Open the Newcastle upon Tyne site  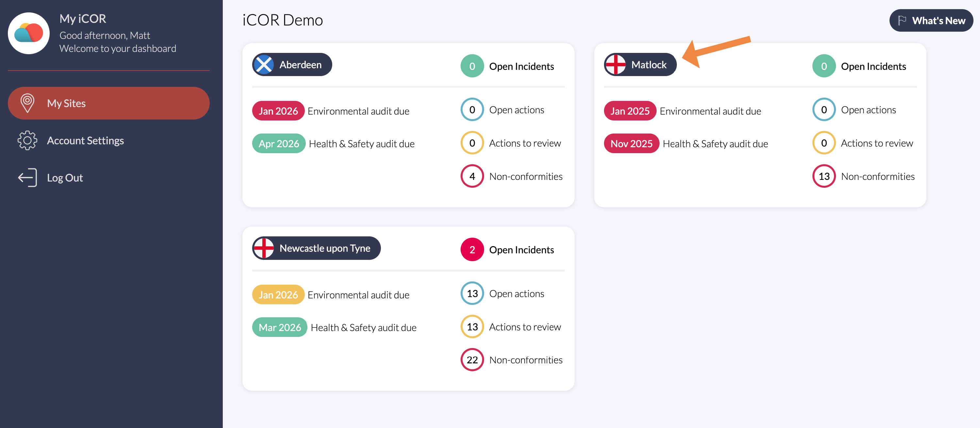(324, 248)
